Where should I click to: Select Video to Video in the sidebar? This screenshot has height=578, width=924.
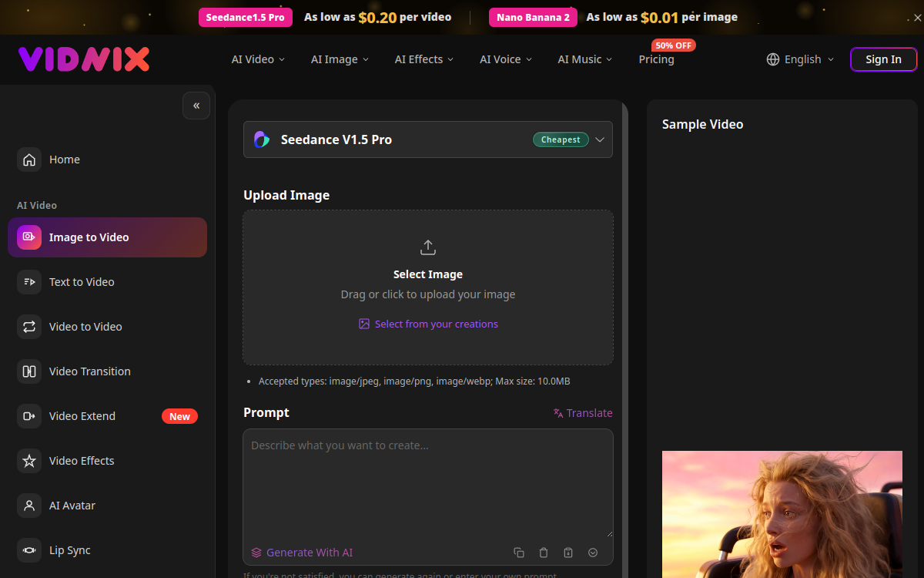(108, 327)
